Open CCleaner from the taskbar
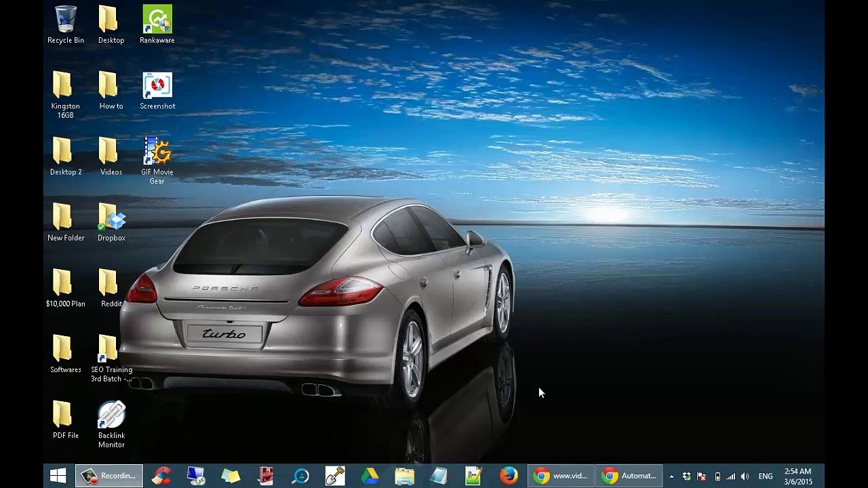The image size is (868, 488). point(161,476)
